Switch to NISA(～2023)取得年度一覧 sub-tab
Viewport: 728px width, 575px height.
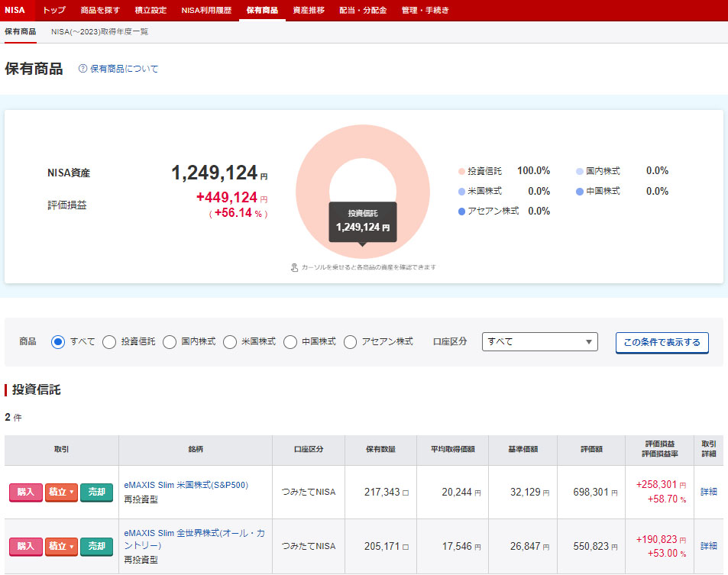(x=99, y=32)
